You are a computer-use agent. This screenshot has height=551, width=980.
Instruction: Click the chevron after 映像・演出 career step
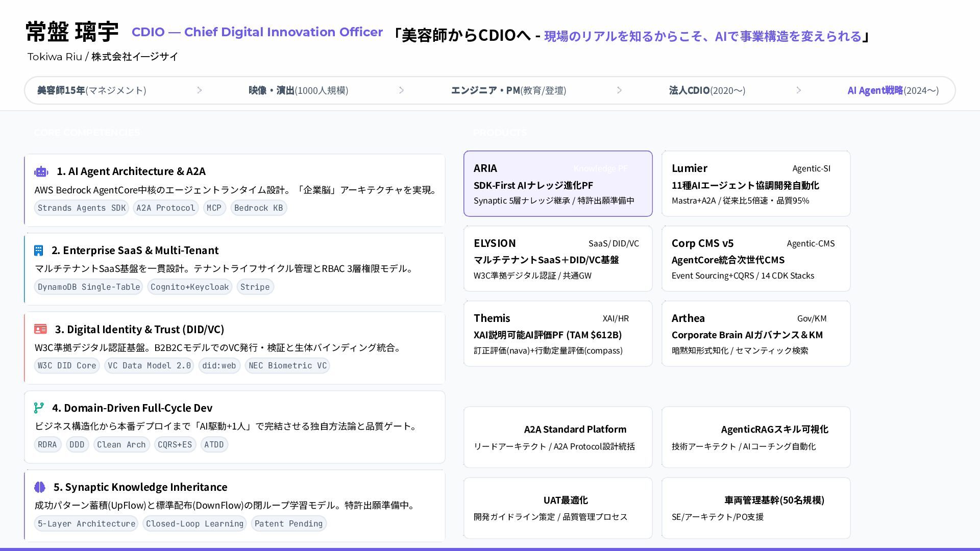pyautogui.click(x=401, y=90)
